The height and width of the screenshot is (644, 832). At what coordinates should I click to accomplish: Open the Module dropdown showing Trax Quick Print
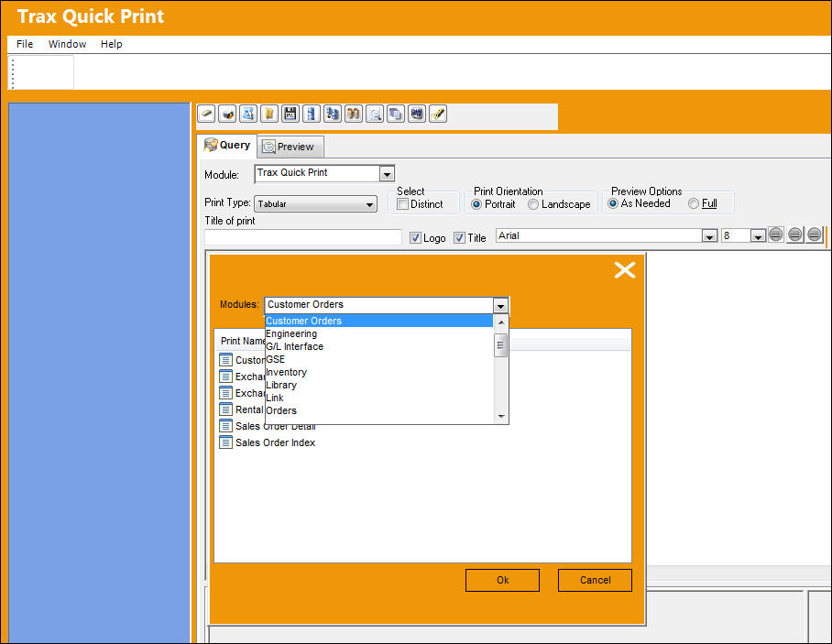[387, 174]
